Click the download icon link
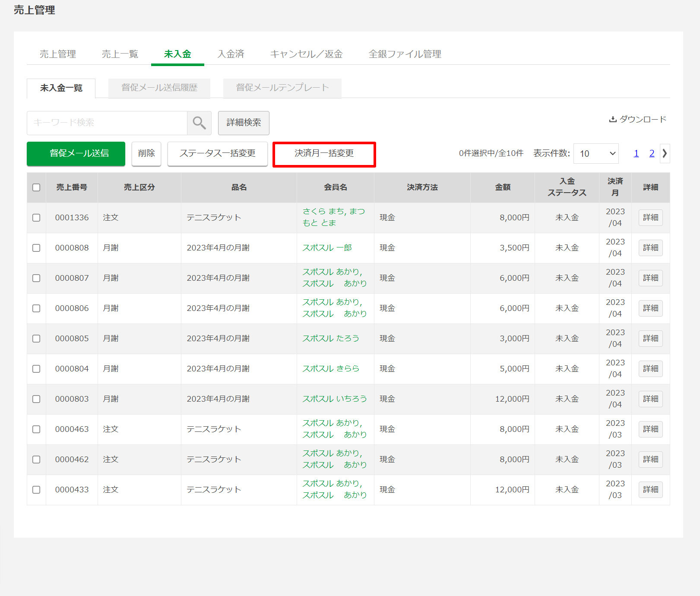The height and width of the screenshot is (596, 700). tap(638, 119)
